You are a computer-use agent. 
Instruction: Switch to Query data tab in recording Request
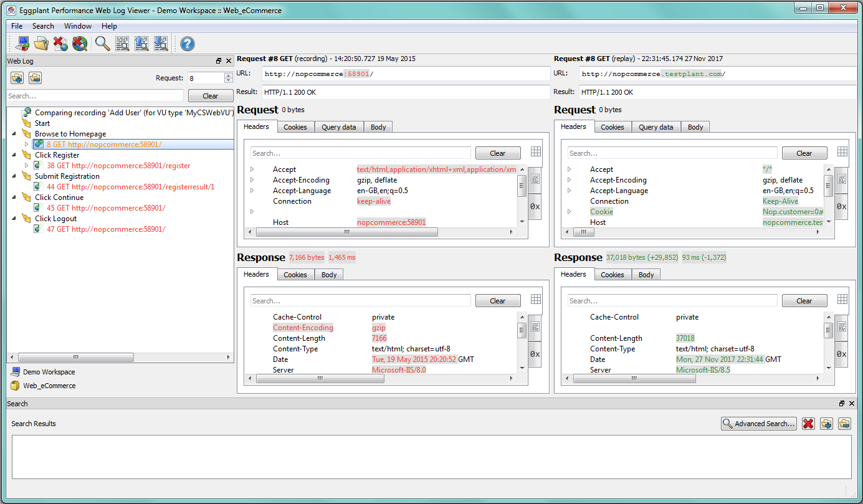(x=338, y=127)
